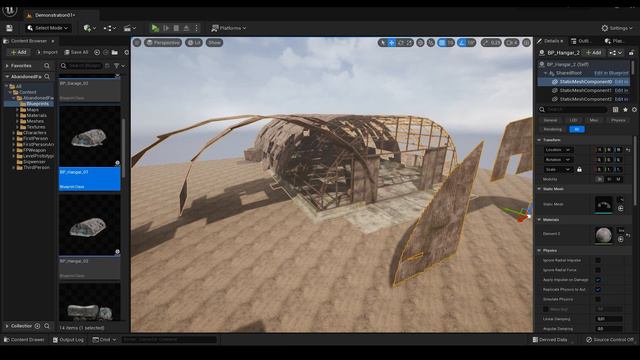This screenshot has width=640, height=360.
Task: Start Play in Editor with the green arrow
Action: pyautogui.click(x=155, y=28)
